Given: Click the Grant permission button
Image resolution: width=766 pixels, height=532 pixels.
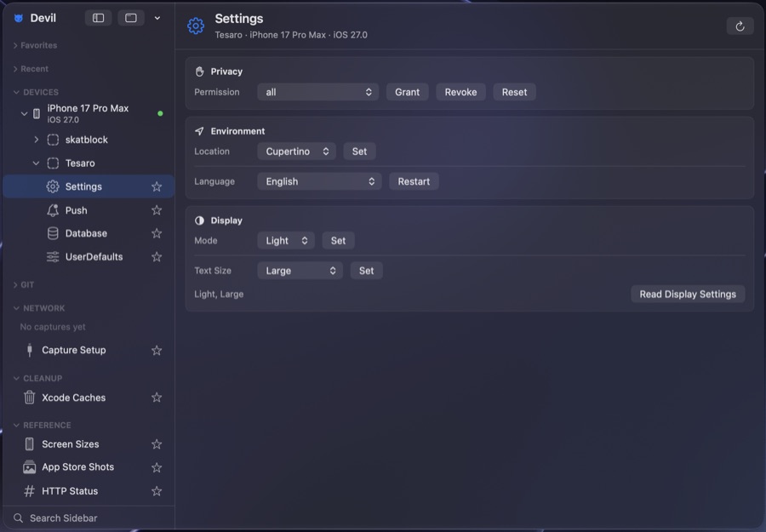Looking at the screenshot, I should coord(408,92).
